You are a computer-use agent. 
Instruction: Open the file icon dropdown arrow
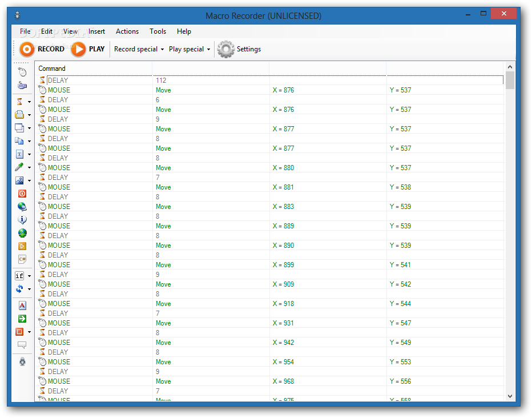29,115
